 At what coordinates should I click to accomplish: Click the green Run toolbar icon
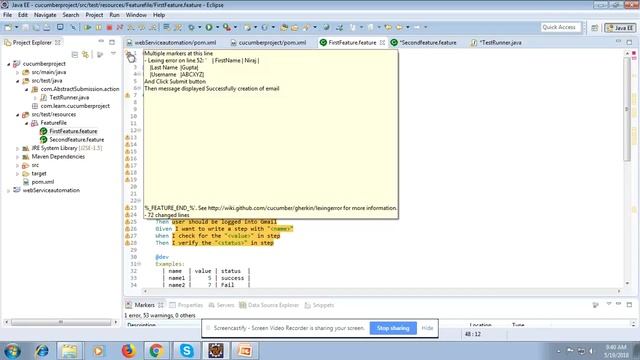[209, 27]
